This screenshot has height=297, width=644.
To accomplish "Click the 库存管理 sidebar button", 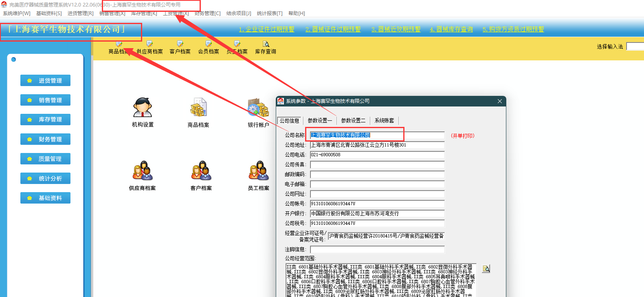I will [x=45, y=120].
